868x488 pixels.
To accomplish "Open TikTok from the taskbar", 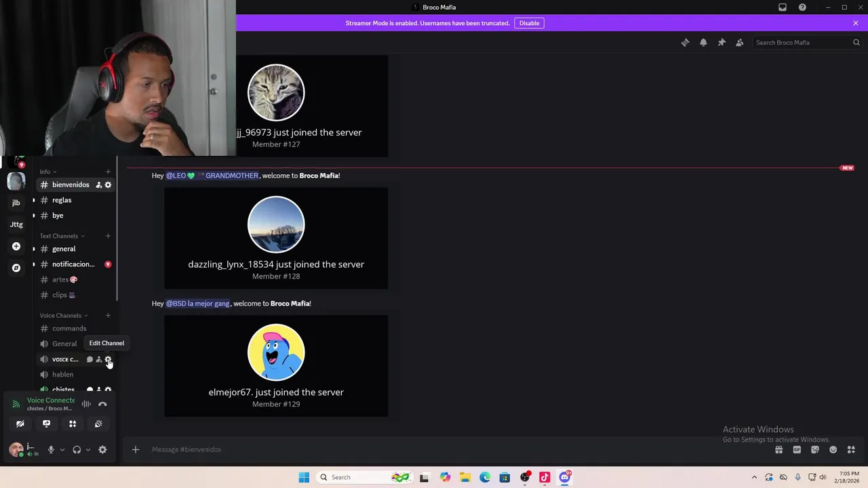I will (545, 477).
